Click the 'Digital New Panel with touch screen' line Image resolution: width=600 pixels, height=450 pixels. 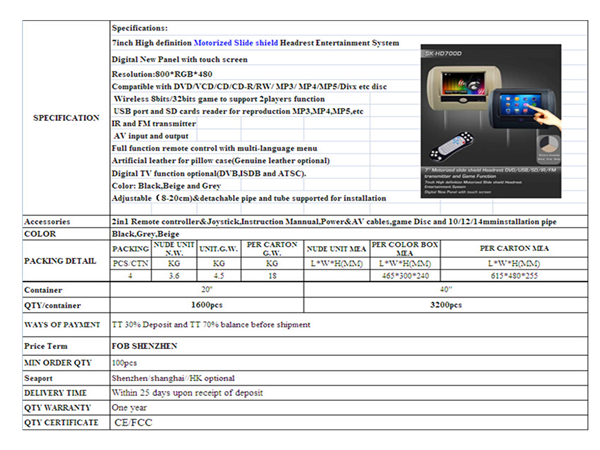tap(179, 59)
